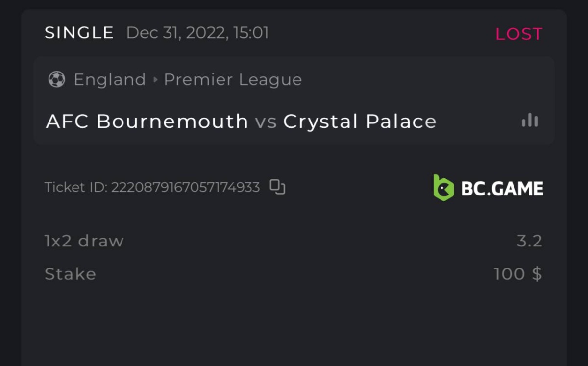Click the green BC.GAME logo icon

pos(443,188)
